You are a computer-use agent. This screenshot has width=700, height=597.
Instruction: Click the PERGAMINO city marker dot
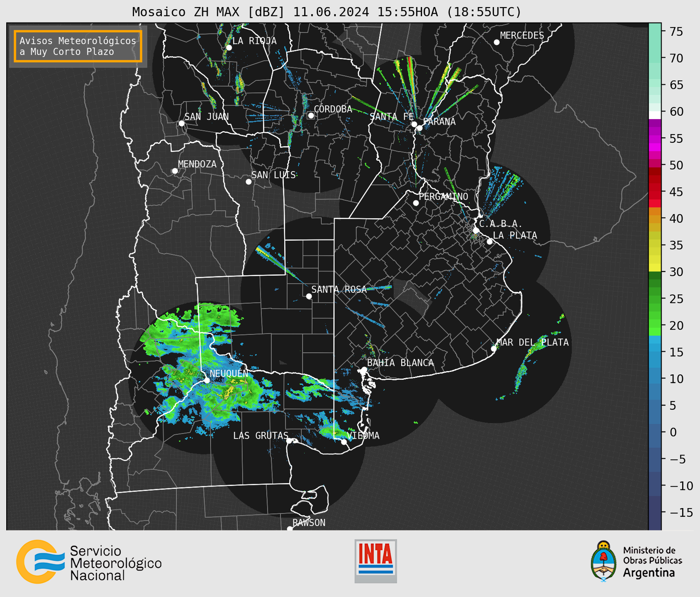pos(416,203)
